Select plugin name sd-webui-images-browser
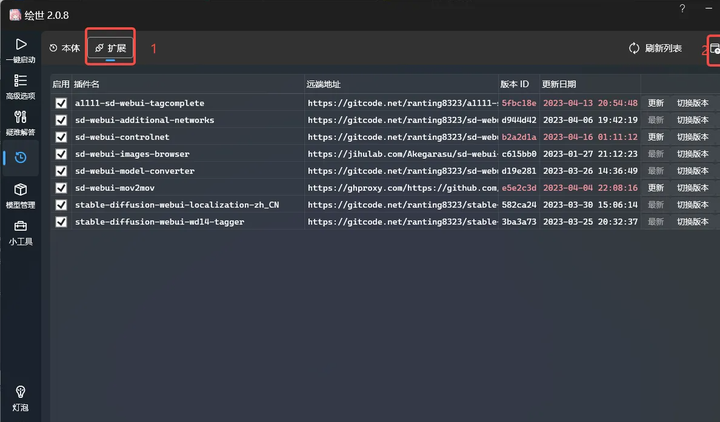The image size is (720, 422). point(132,154)
